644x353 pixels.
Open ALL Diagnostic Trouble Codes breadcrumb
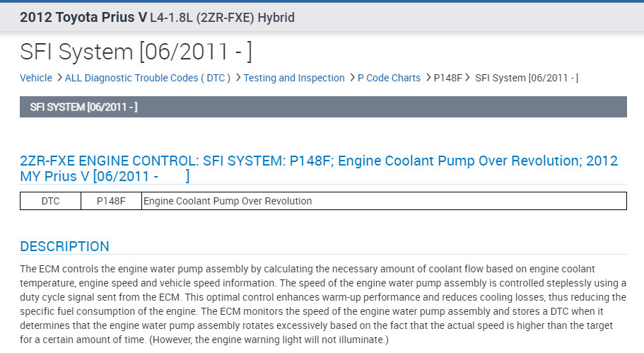[x=147, y=78]
